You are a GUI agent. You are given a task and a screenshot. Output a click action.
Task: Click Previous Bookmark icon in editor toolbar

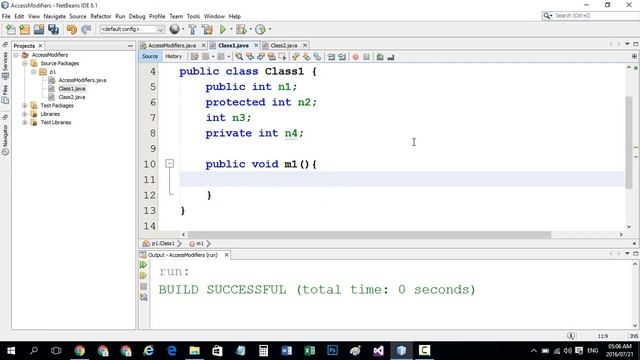tap(296, 57)
